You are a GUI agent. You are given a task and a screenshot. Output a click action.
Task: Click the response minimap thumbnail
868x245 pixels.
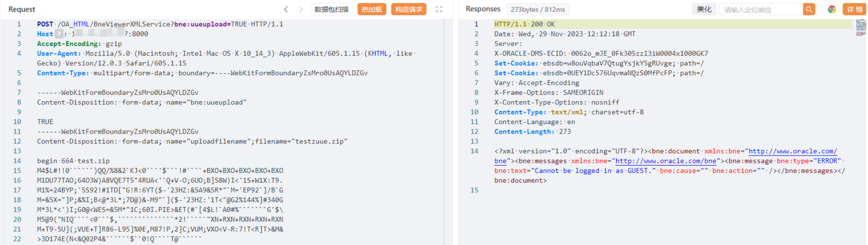coord(861,28)
